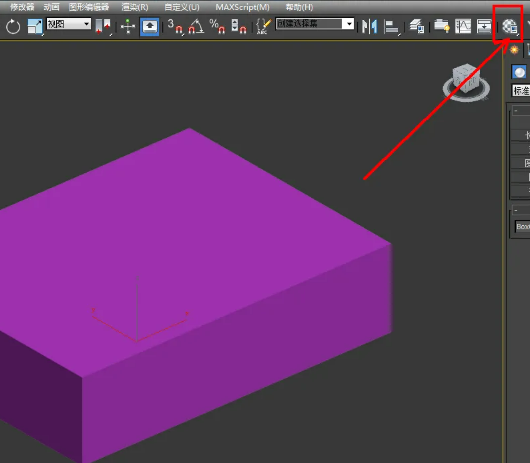Screen dimensions: 530x463
Task: Select Geometry category in Create panel
Action: coord(519,72)
